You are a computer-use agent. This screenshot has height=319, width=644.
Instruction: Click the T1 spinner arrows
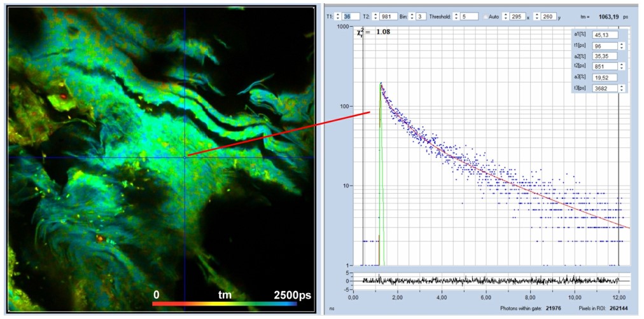pos(338,16)
